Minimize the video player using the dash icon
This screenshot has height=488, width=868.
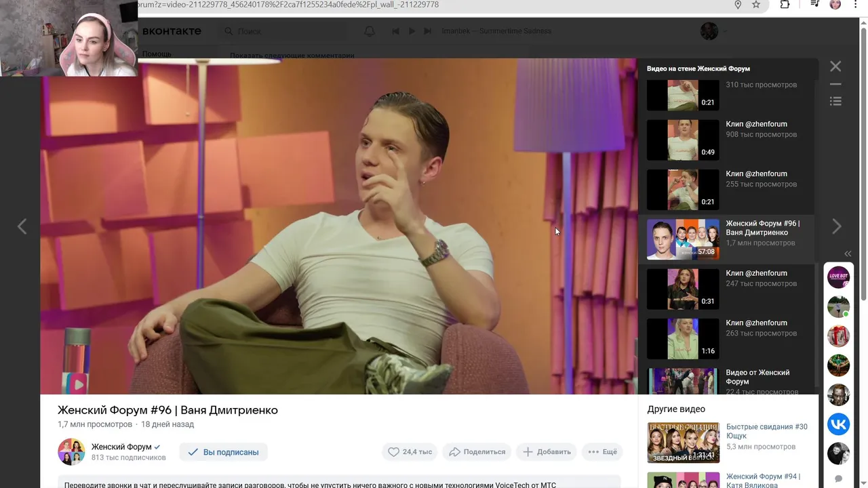pyautogui.click(x=835, y=85)
